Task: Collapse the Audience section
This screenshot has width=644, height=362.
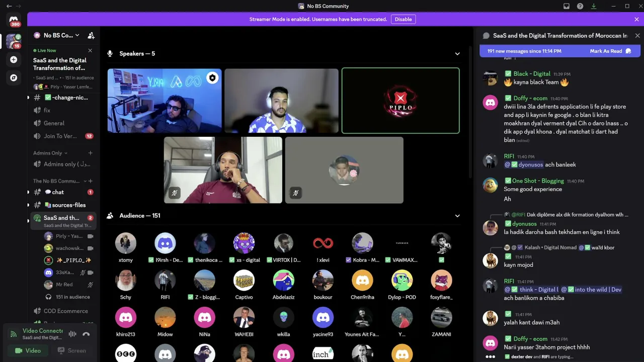Action: coord(457,216)
